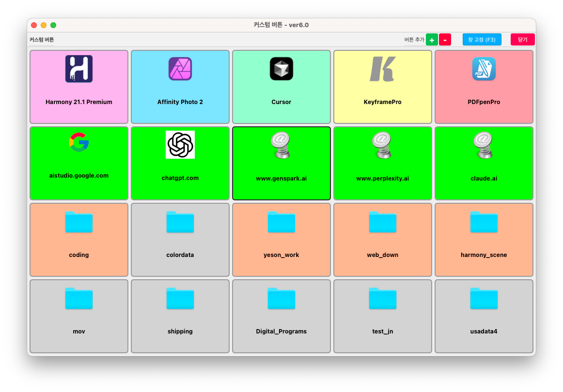Click the Cursor label text
The image size is (563, 392).
[281, 102]
